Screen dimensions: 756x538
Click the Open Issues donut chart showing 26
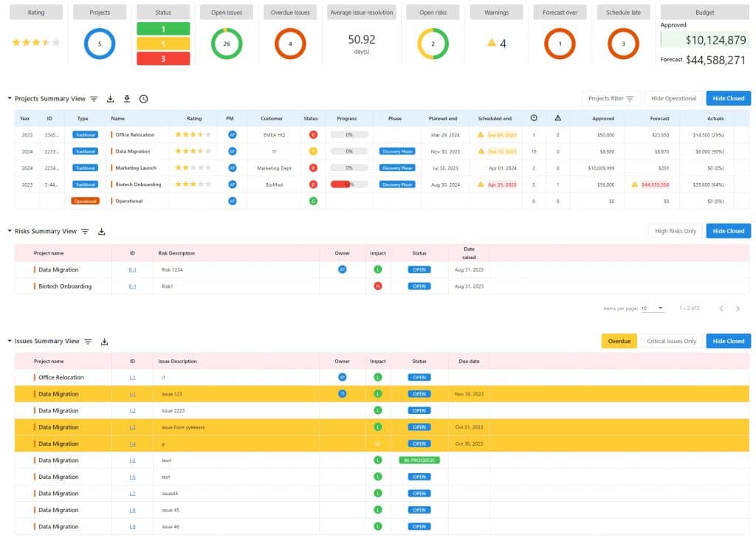pyautogui.click(x=227, y=44)
